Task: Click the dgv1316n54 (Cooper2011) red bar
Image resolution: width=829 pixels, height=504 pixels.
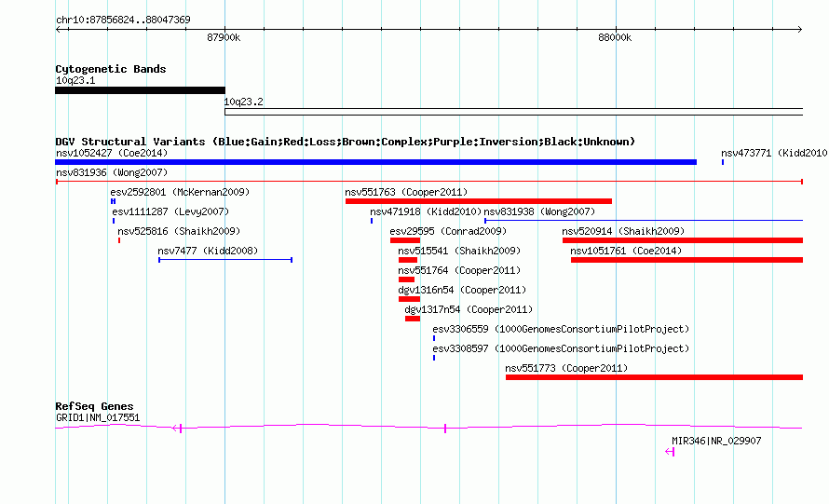Action: pos(409,299)
